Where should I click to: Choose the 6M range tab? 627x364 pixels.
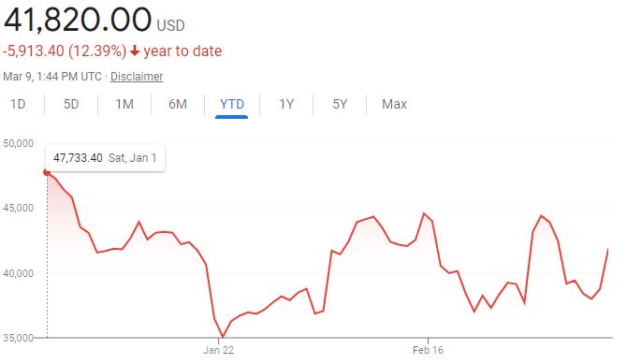tap(178, 105)
